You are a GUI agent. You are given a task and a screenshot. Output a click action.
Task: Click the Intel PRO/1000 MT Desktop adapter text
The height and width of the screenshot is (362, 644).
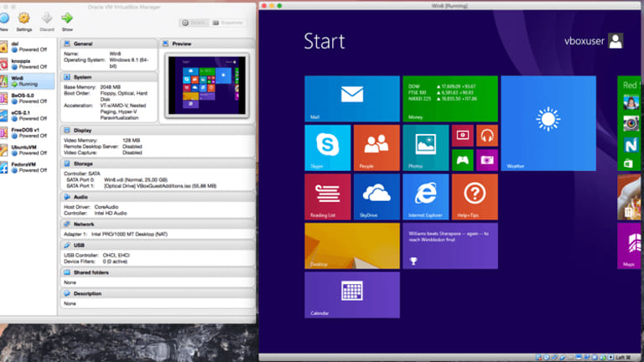129,235
